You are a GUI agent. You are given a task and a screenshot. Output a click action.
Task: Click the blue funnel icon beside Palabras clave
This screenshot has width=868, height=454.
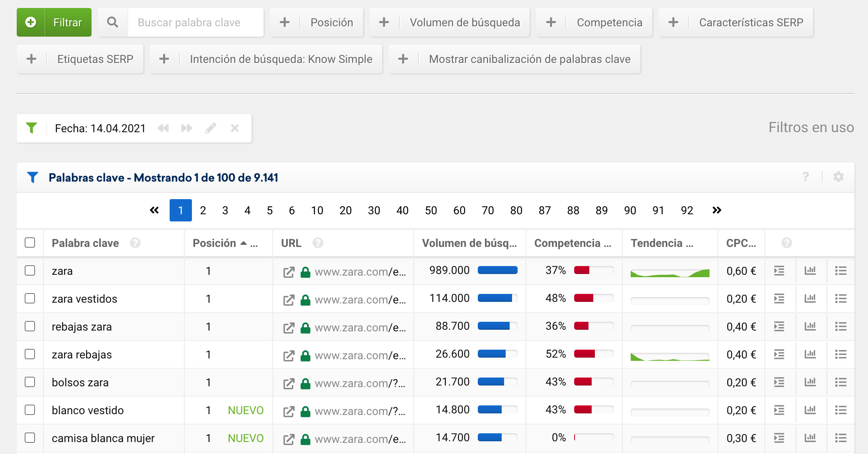pos(33,177)
